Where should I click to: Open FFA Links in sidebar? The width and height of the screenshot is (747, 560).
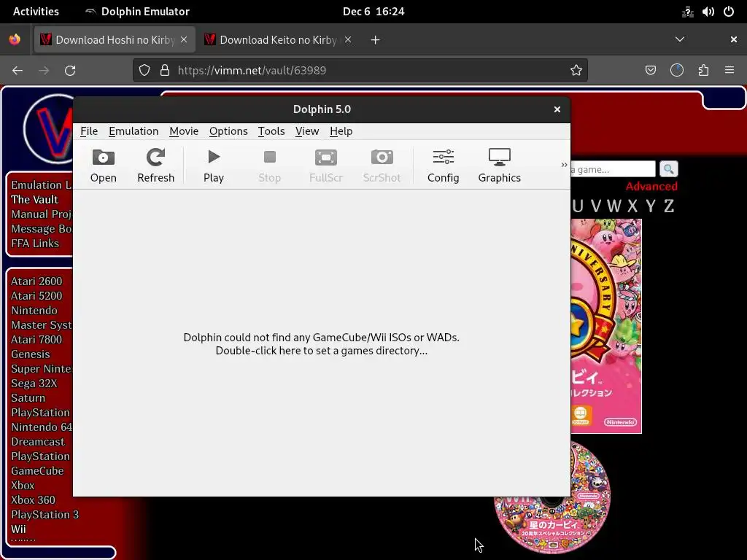pyautogui.click(x=35, y=244)
